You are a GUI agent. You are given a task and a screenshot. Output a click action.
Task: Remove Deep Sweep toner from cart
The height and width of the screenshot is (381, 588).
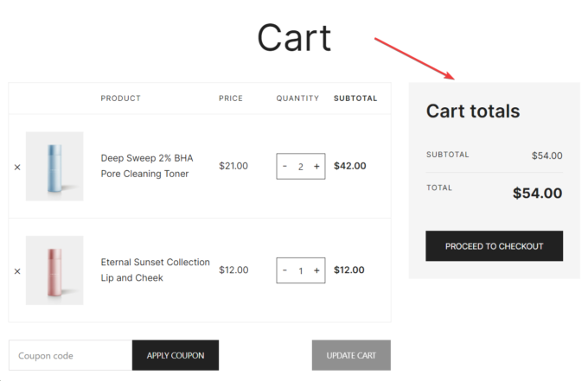point(17,167)
